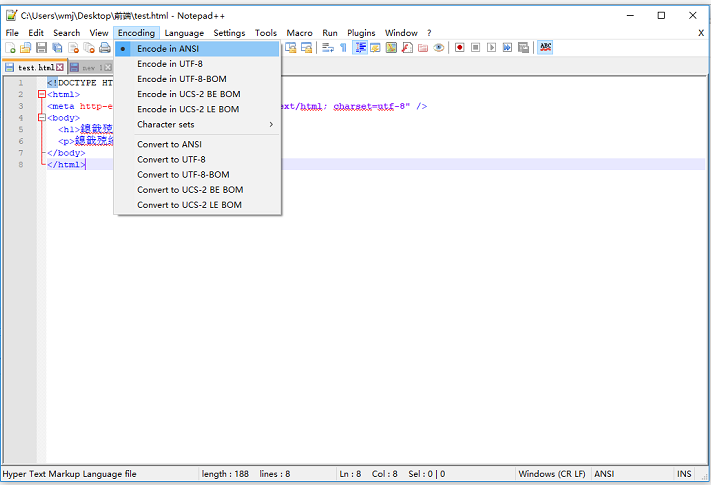711x485 pixels.
Task: Choose Encode in UCS-2 BE BOM
Action: 197,94
